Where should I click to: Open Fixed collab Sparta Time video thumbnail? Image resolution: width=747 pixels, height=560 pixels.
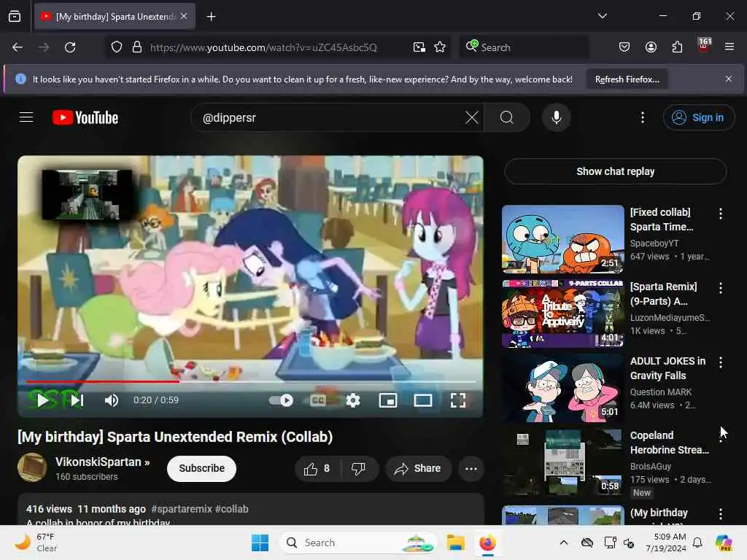pos(563,239)
